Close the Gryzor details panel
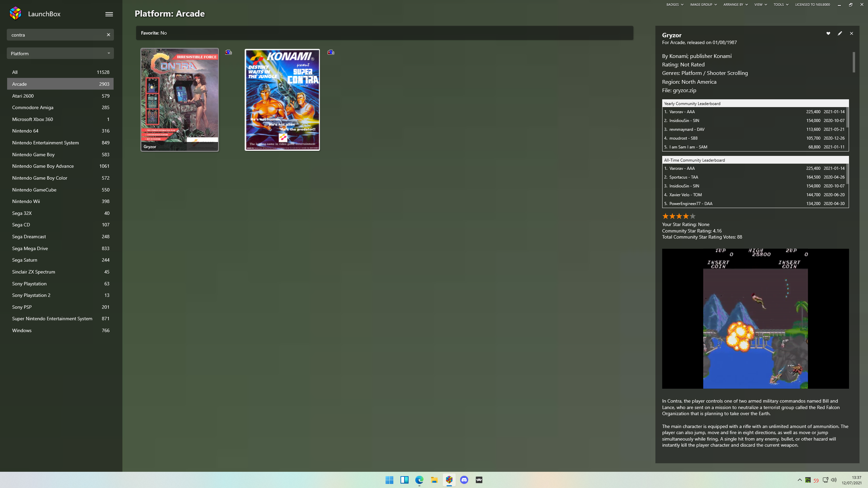The image size is (868, 488). point(851,33)
